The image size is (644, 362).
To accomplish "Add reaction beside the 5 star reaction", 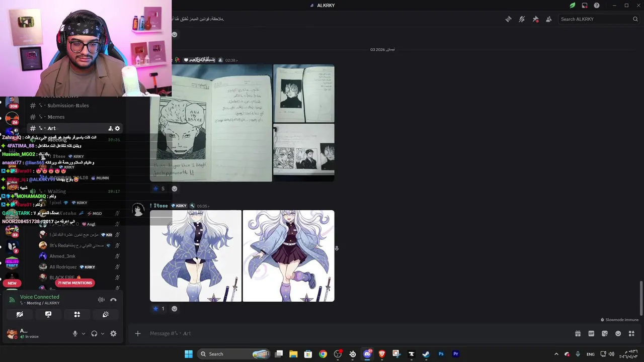I will pos(175,189).
